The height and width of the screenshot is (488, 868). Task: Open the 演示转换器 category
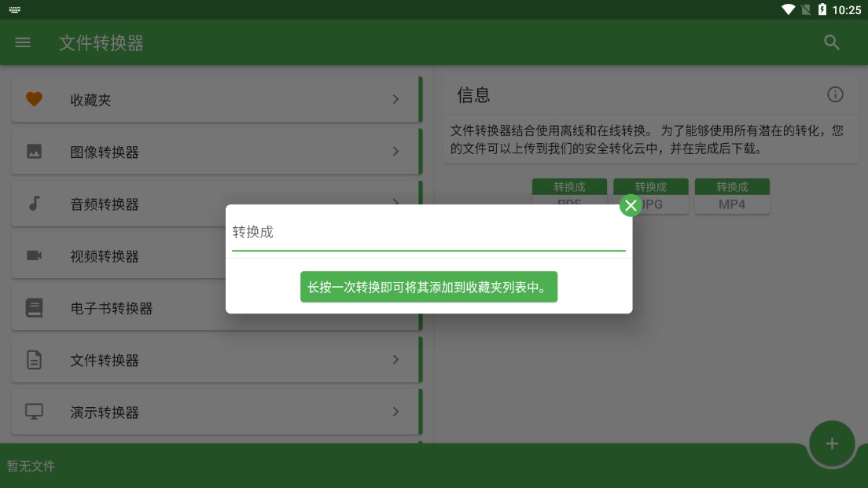pos(216,412)
